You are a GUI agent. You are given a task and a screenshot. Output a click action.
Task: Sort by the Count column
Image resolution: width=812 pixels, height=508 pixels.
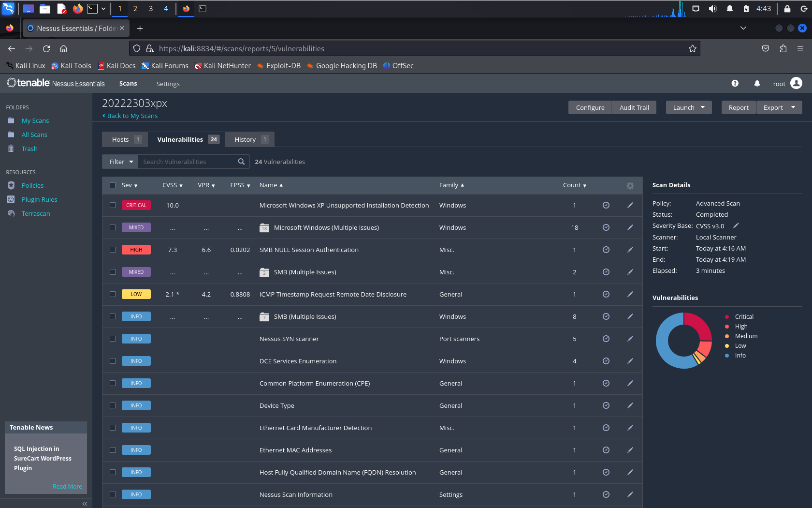tap(575, 185)
